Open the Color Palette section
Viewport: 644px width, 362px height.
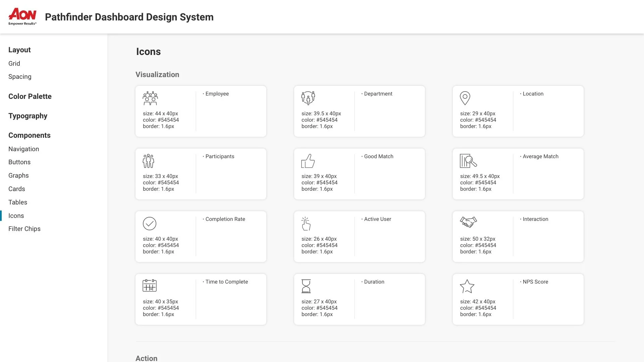(x=30, y=97)
